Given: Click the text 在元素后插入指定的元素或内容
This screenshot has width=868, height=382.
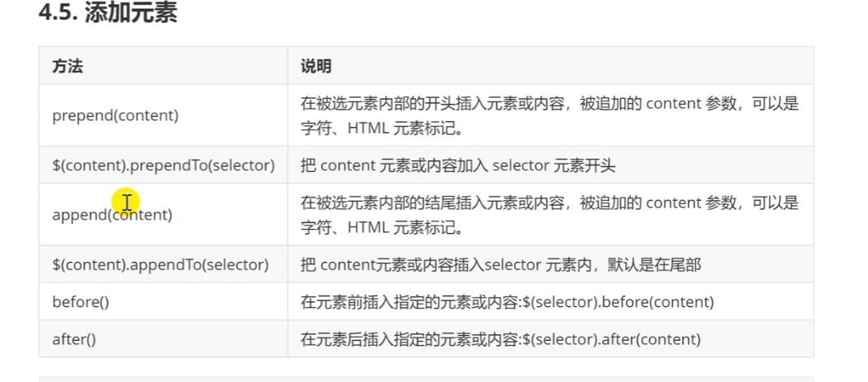Looking at the screenshot, I should click(408, 339).
